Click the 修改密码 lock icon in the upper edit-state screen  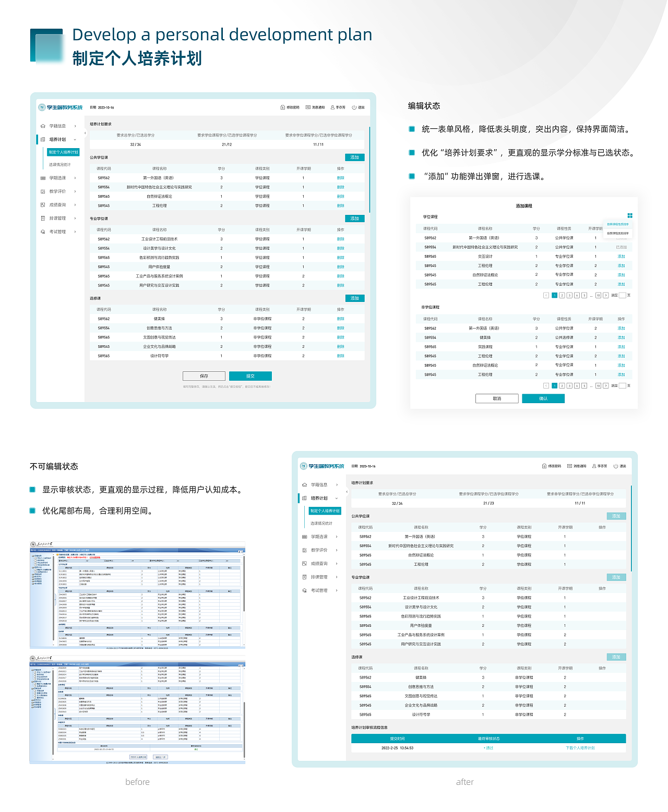point(282,107)
